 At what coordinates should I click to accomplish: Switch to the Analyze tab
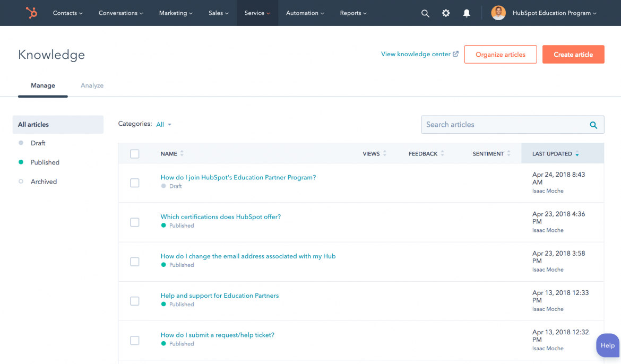coord(92,85)
